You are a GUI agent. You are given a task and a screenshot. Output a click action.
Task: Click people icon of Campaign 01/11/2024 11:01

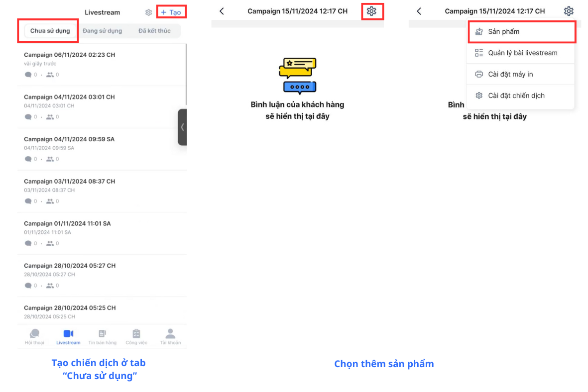click(x=50, y=243)
